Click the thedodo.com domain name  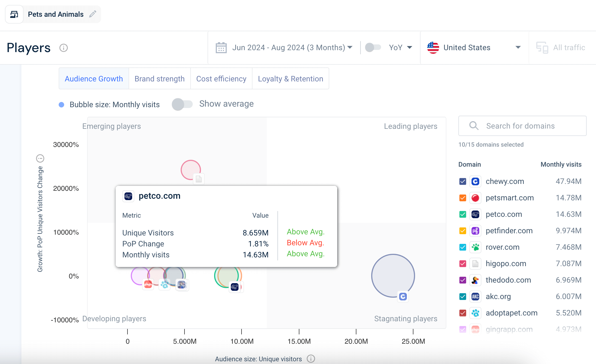point(508,280)
